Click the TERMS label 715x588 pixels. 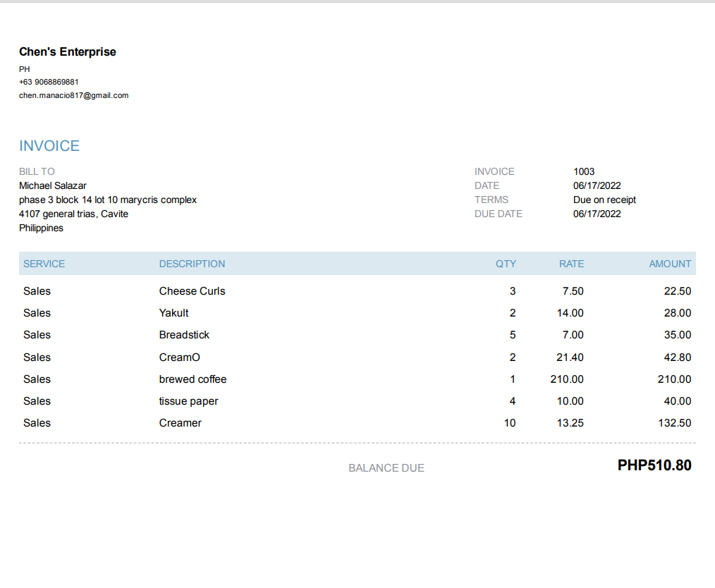[x=491, y=200]
